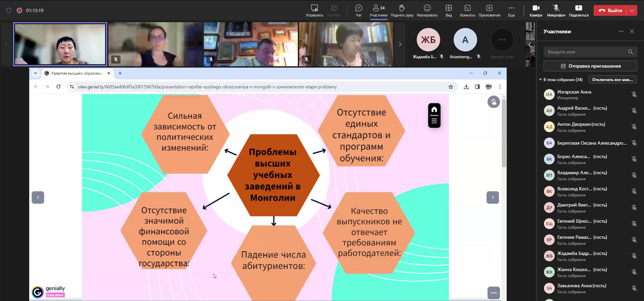This screenshot has height=301, width=644.
Task: Toggle microphone for Изгарская Анна
Action: [x=634, y=95]
